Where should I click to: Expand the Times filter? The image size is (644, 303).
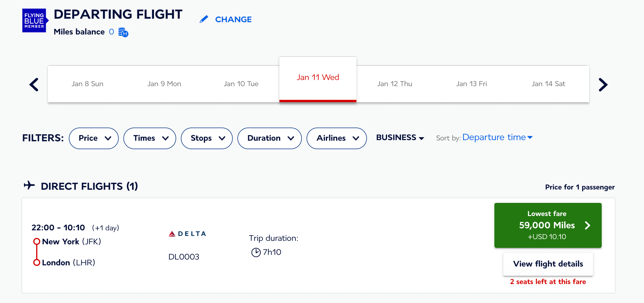point(150,138)
